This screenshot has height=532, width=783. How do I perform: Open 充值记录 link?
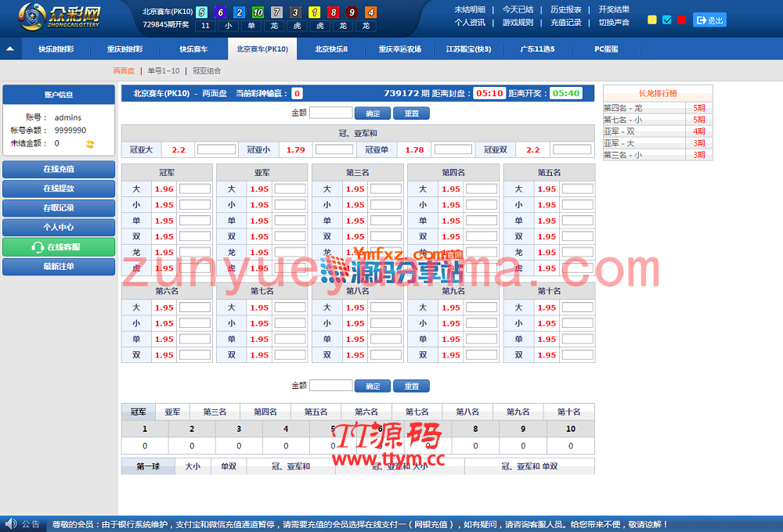click(566, 23)
